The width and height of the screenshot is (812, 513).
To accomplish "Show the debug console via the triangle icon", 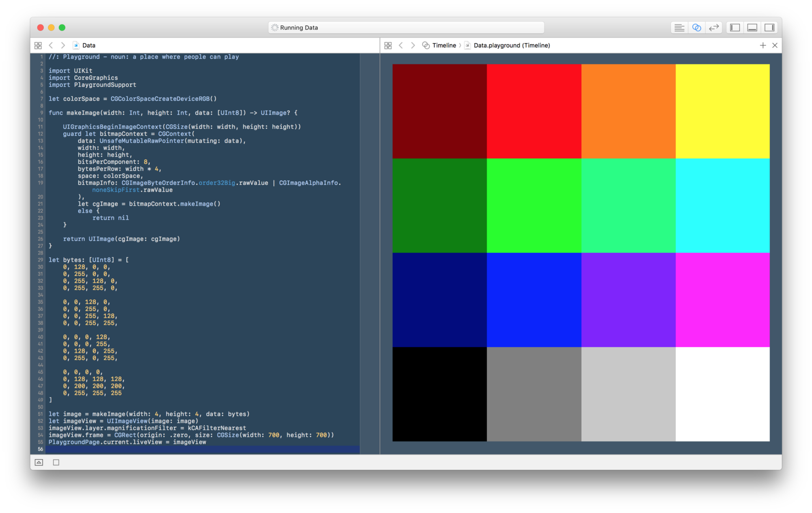I will [x=39, y=462].
